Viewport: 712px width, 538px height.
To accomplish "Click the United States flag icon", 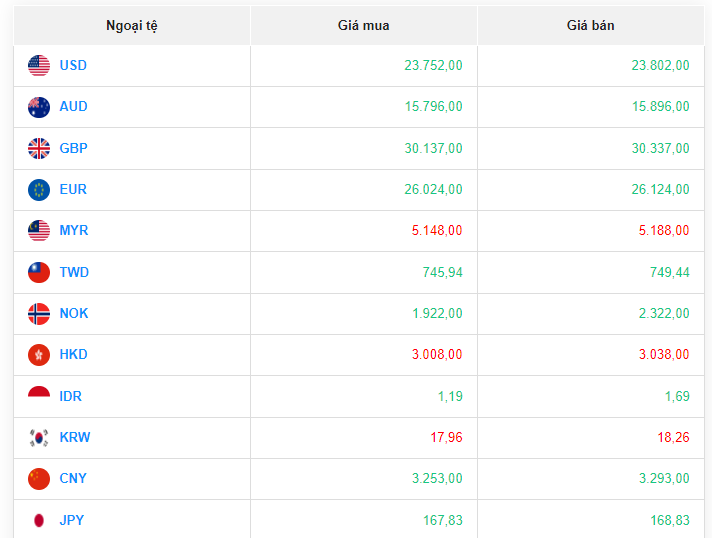I will 39,66.
